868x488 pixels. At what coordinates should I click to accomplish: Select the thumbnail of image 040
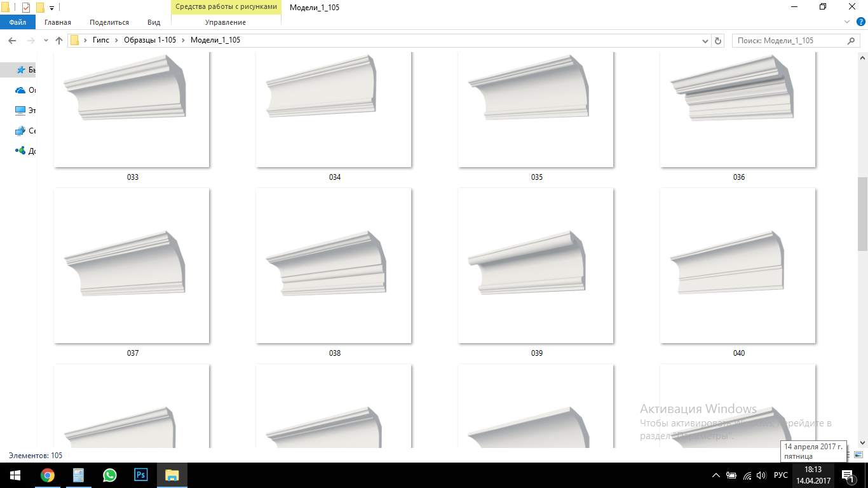pos(738,266)
